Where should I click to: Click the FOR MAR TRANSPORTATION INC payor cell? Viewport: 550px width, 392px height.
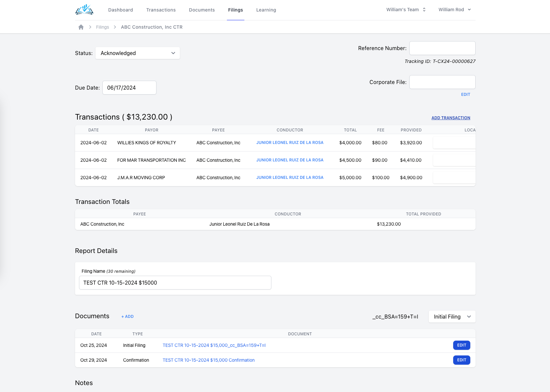[x=151, y=160]
